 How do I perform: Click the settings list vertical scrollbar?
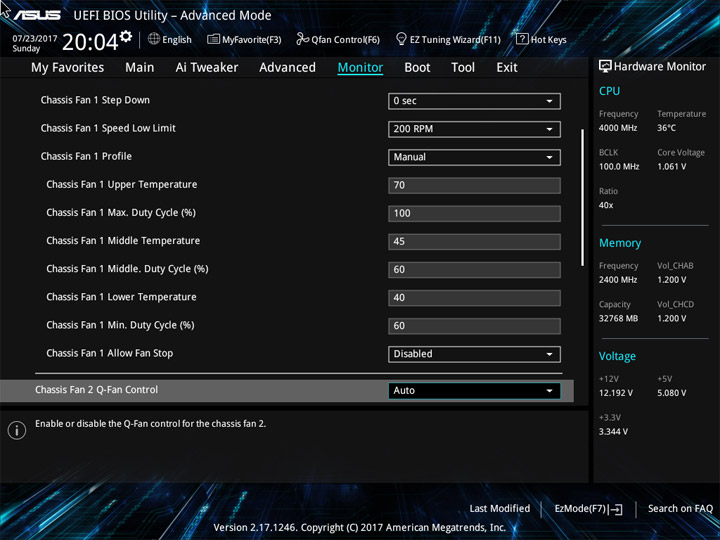click(582, 197)
